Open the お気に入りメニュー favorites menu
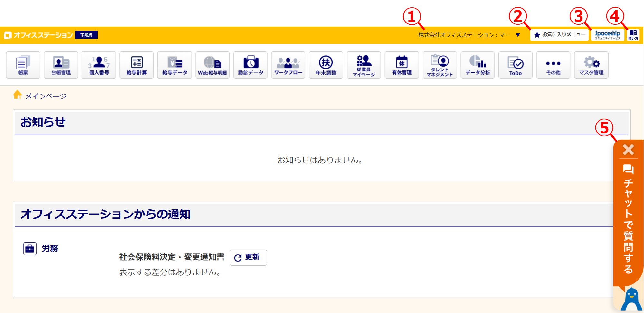Screen dimensions: 644x313 559,35
